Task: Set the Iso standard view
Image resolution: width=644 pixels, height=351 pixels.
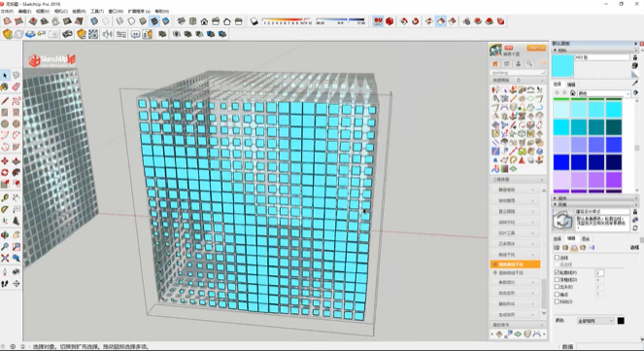Action: 182,21
